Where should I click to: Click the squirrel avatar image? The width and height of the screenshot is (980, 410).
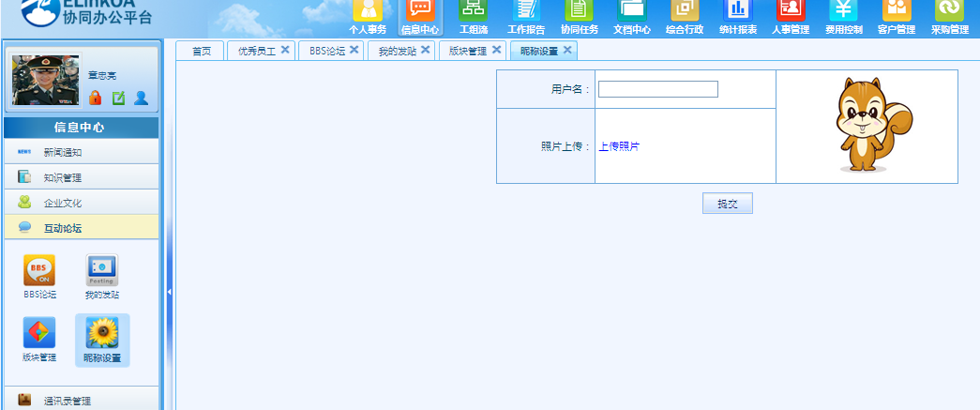(x=873, y=125)
